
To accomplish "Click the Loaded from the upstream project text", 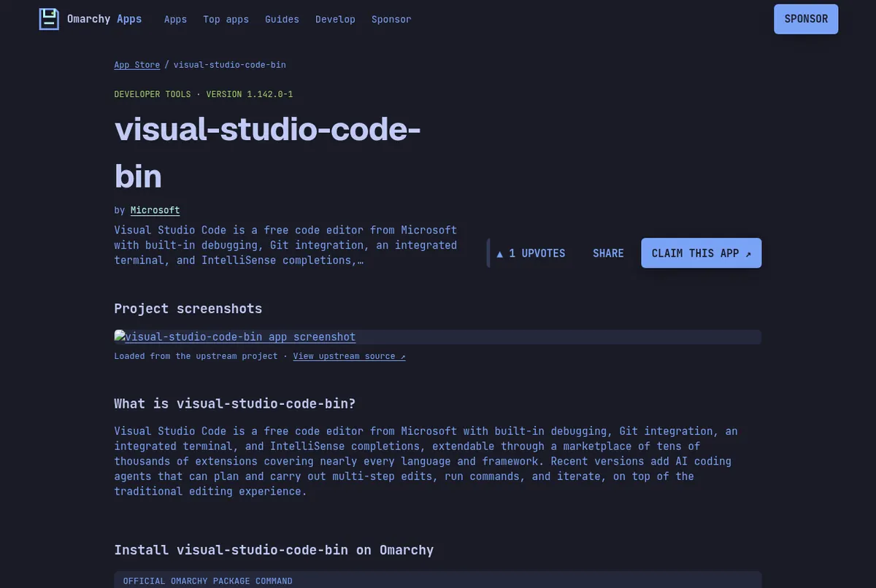I will click(196, 356).
